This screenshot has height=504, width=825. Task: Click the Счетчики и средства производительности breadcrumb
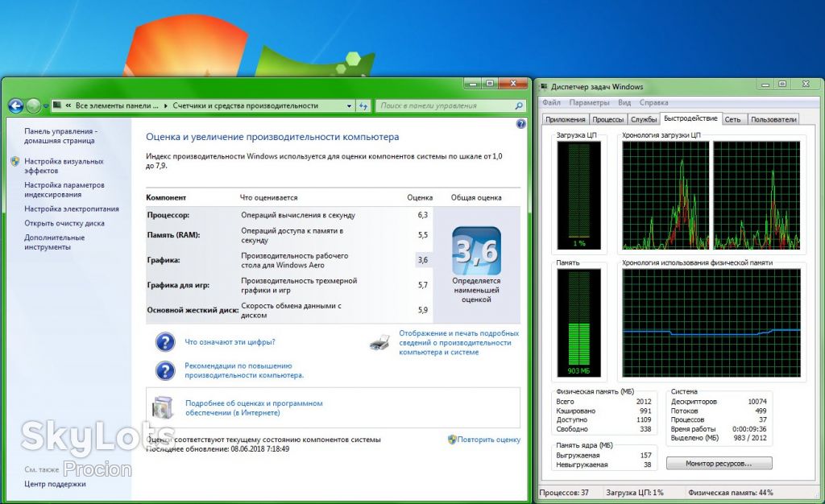tap(245, 105)
